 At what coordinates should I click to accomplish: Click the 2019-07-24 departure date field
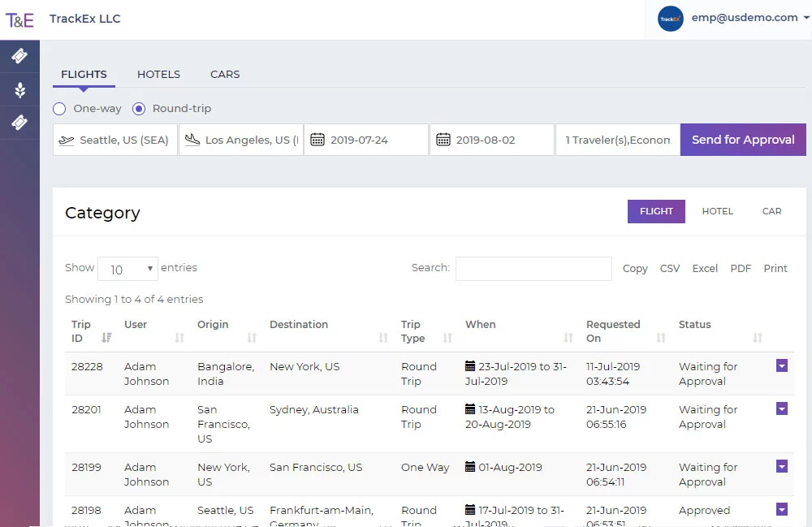tap(366, 140)
